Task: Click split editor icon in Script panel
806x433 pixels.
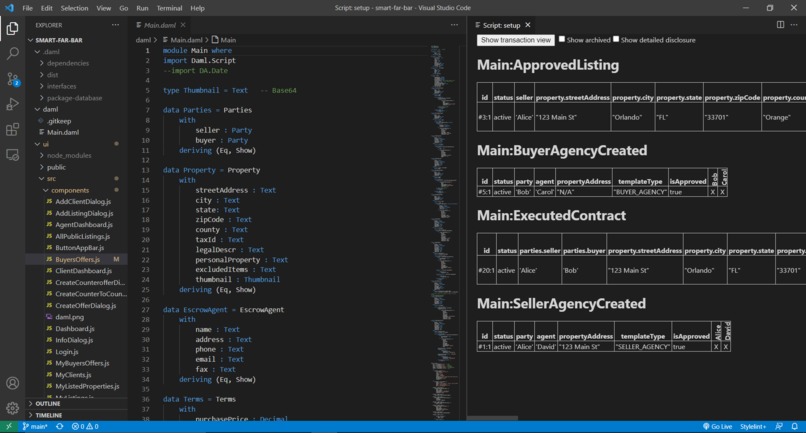Action: click(x=780, y=25)
